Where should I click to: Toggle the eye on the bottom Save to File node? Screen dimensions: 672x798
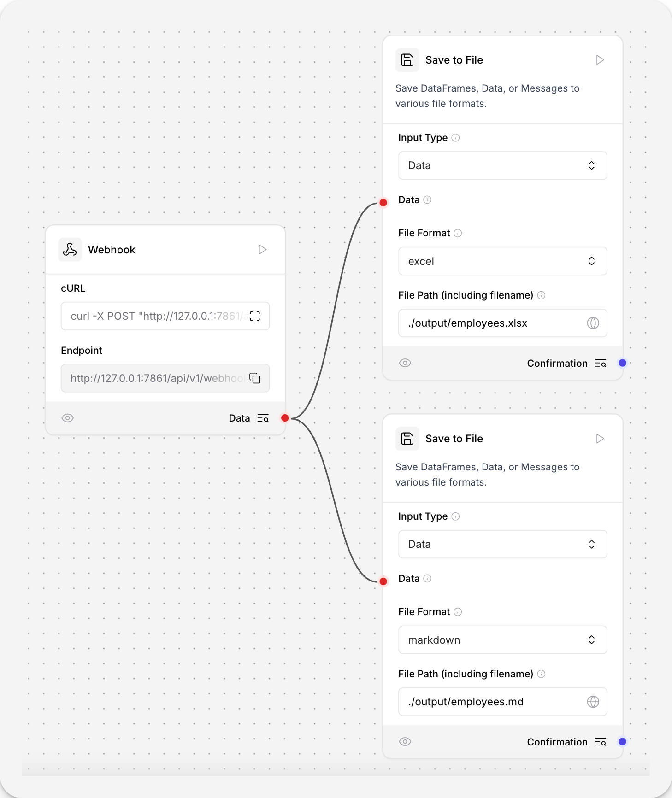pyautogui.click(x=405, y=742)
